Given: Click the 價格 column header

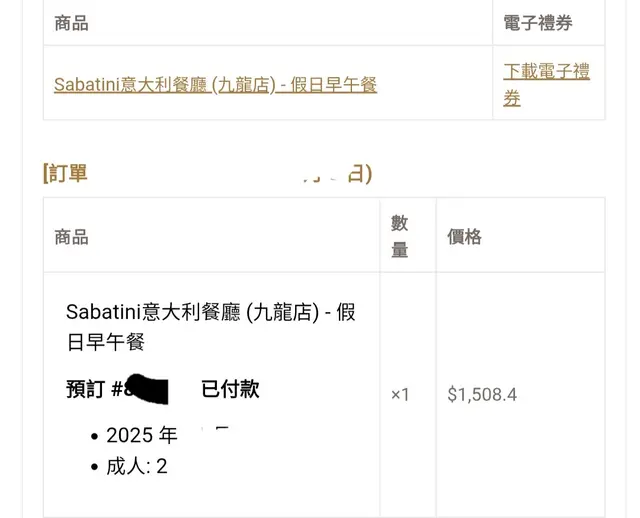Looking at the screenshot, I should (465, 237).
